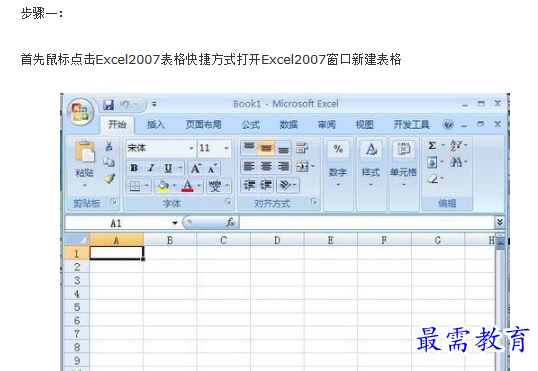Increase font size with large A
The height and width of the screenshot is (371, 538).
point(196,169)
